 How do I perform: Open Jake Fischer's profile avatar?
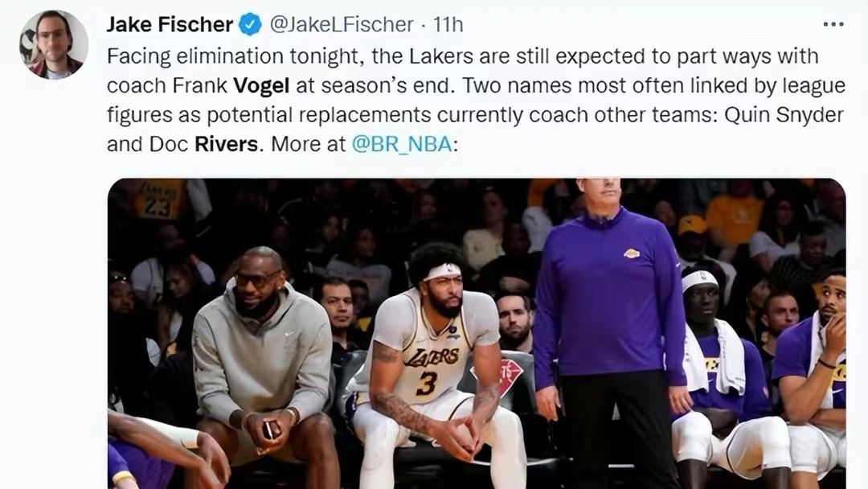pyautogui.click(x=53, y=44)
